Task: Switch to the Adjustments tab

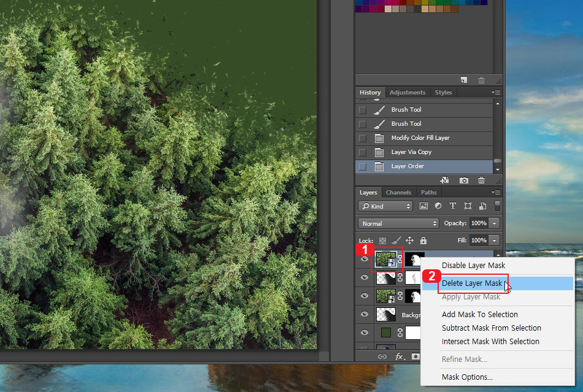Action: 407,92
